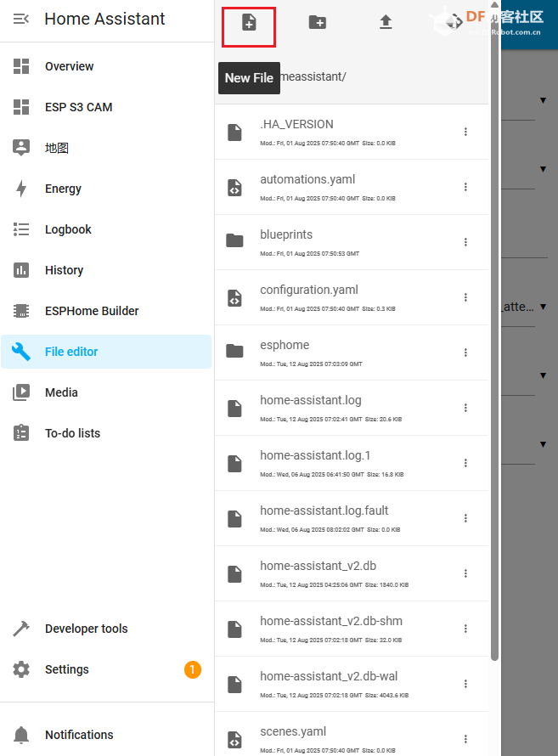Open the Media browser
Viewport: 558px width, 756px height.
coord(106,392)
